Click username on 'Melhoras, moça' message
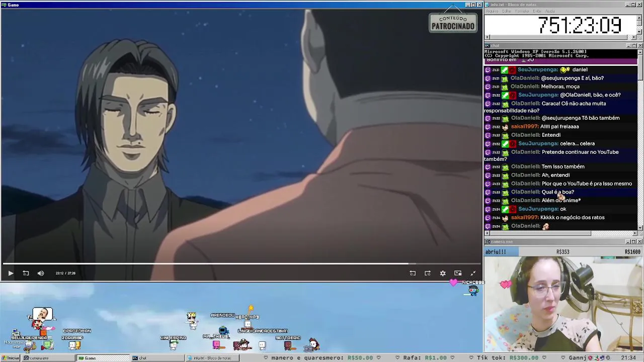The height and width of the screenshot is (362, 644). pos(525,86)
